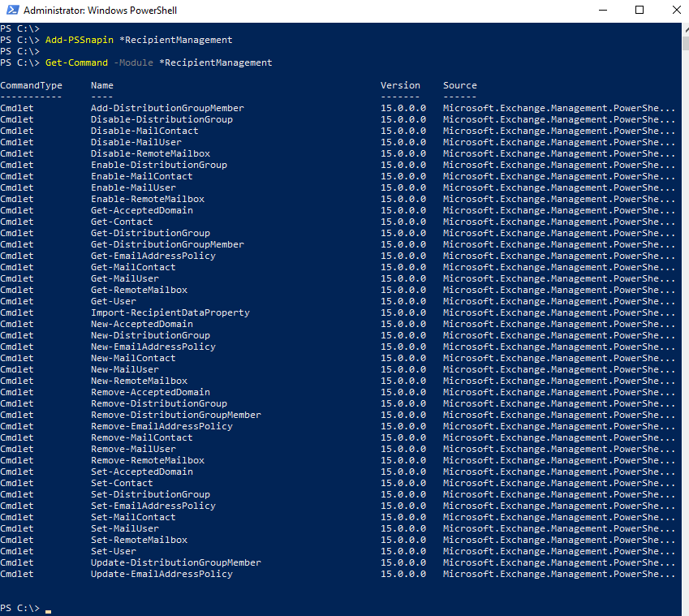Click Get-EmailAddressPolicy cmdlet name
This screenshot has height=616, width=689.
pos(153,256)
